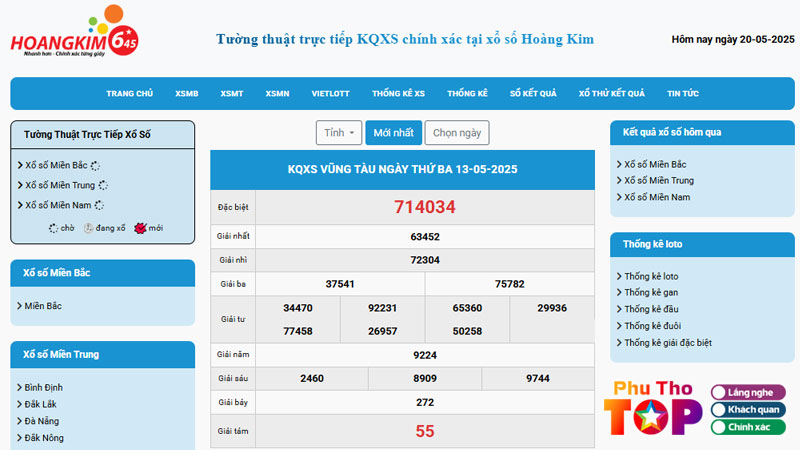
Task: Open the Thống kê đầu link
Action: (x=651, y=309)
